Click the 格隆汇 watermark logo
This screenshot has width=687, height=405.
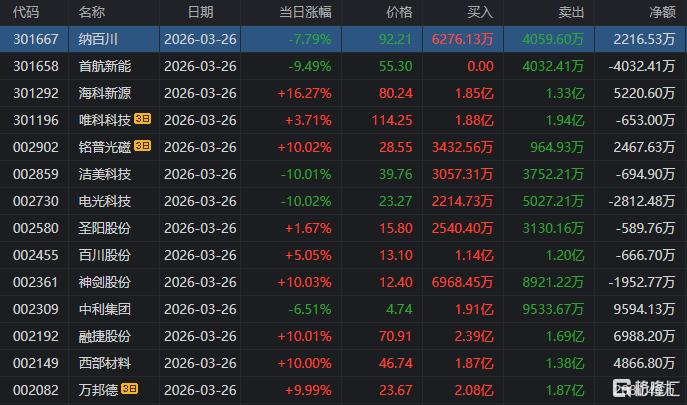click(648, 389)
